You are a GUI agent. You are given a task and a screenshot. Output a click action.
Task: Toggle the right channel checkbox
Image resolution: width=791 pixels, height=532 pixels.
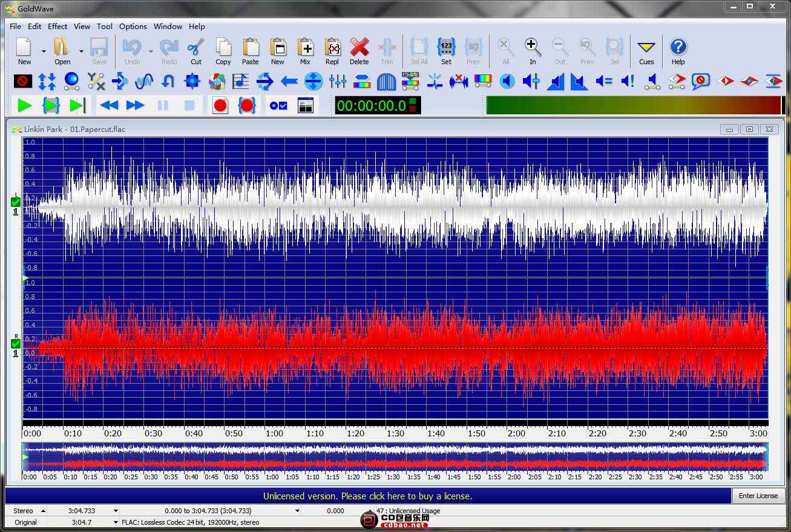(x=16, y=344)
